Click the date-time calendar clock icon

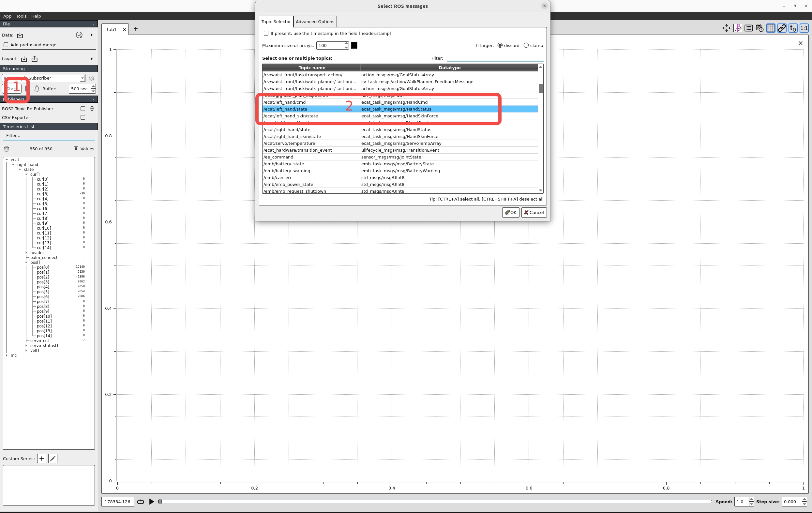click(x=760, y=28)
